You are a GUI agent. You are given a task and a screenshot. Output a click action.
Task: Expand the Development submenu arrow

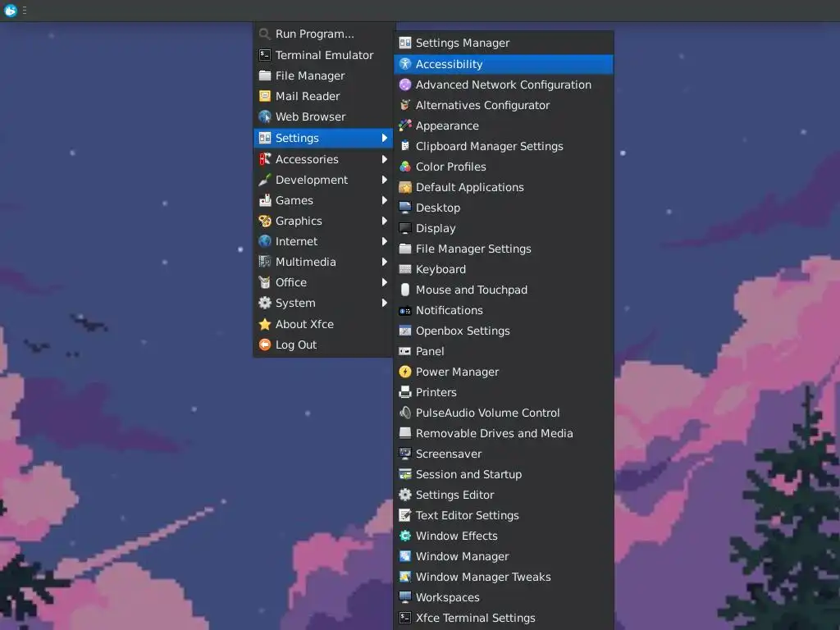pos(384,180)
